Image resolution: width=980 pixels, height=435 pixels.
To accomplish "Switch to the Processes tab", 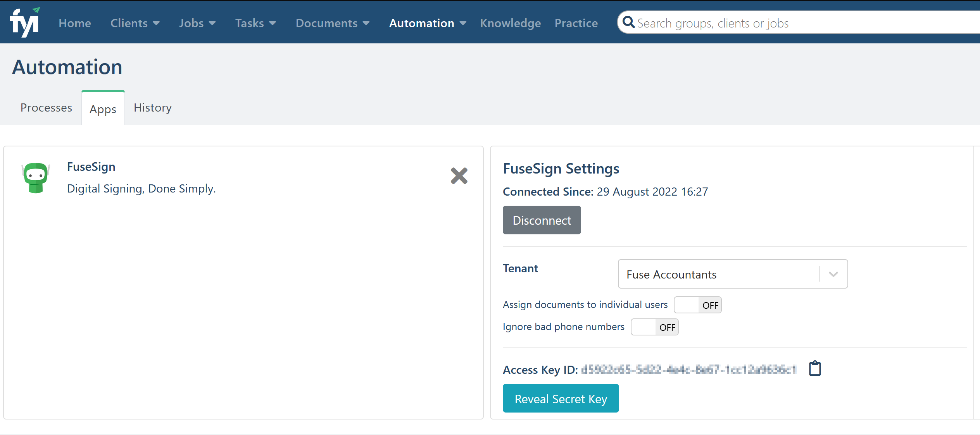I will coord(46,108).
